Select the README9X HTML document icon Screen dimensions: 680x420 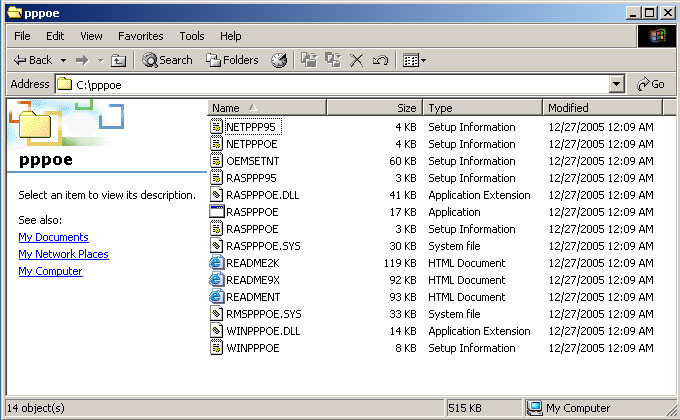(x=216, y=280)
